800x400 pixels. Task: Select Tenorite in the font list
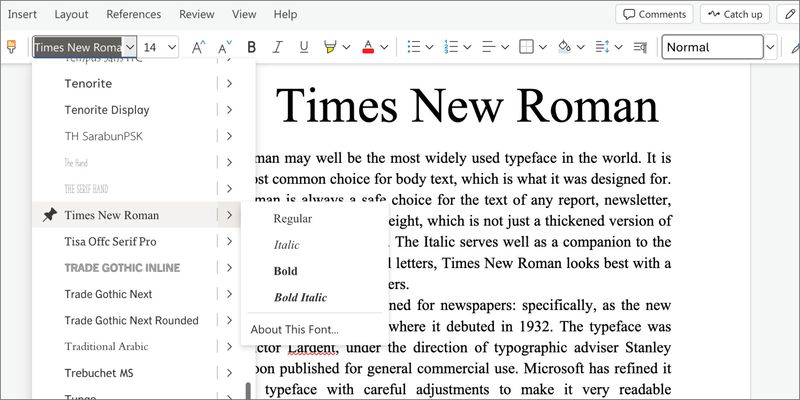point(88,83)
